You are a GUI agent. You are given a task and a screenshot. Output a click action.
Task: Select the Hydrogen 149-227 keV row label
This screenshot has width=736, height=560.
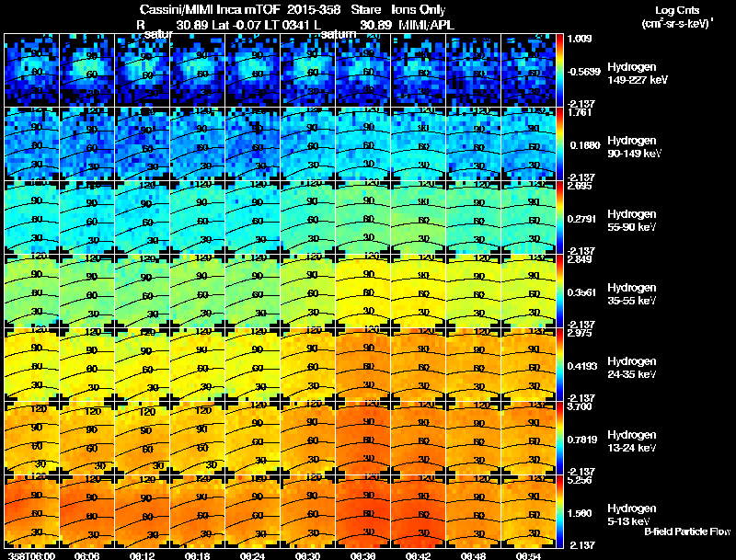(x=637, y=74)
